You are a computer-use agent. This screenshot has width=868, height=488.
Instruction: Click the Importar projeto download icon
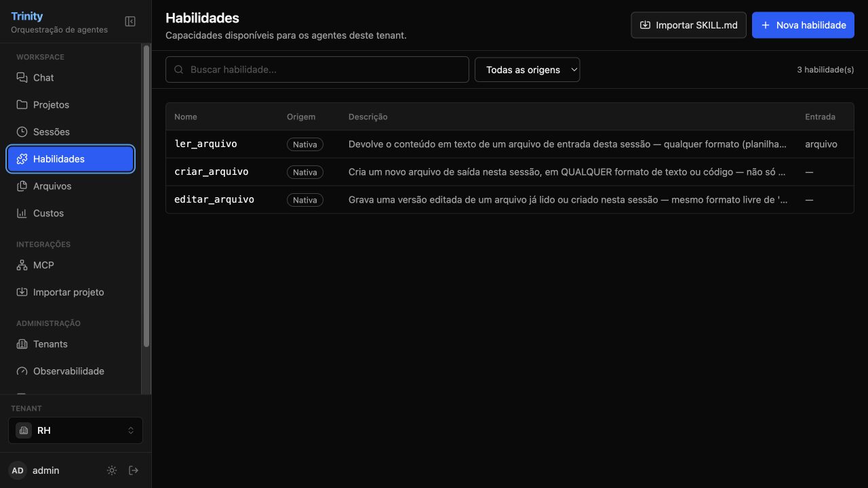[x=22, y=292]
